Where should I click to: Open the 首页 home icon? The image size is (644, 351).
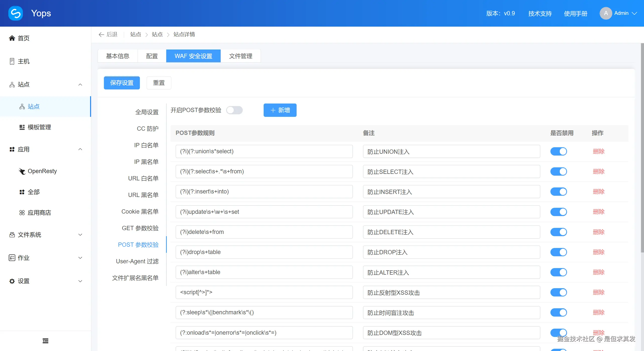click(x=12, y=38)
